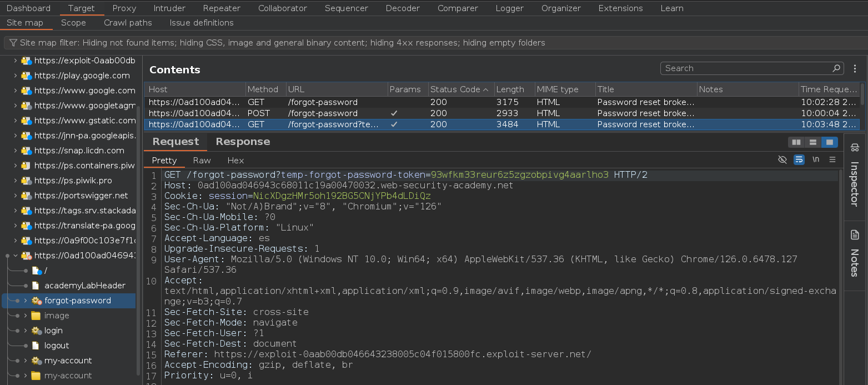Switch to Raw view of the request
The image size is (868, 385).
(x=202, y=160)
